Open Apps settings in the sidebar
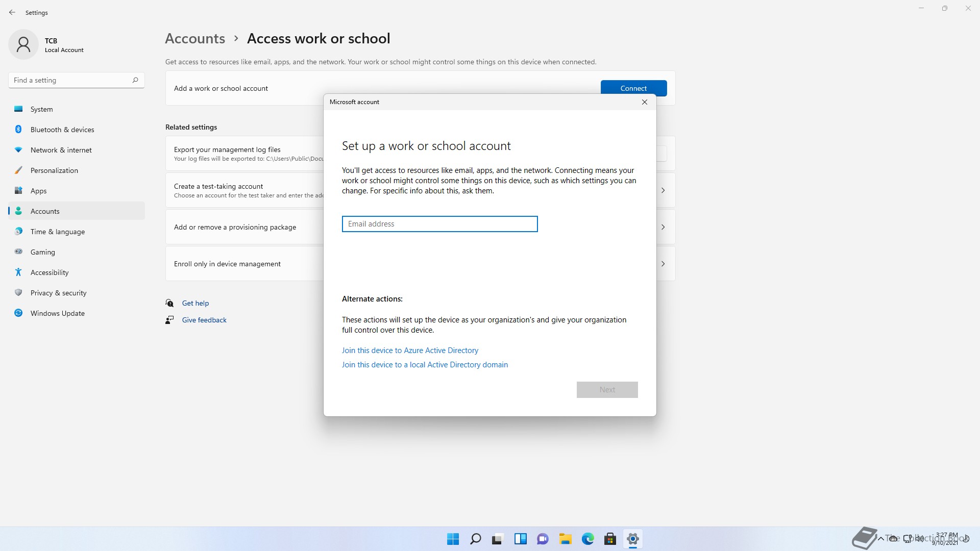The width and height of the screenshot is (980, 551). click(x=77, y=191)
